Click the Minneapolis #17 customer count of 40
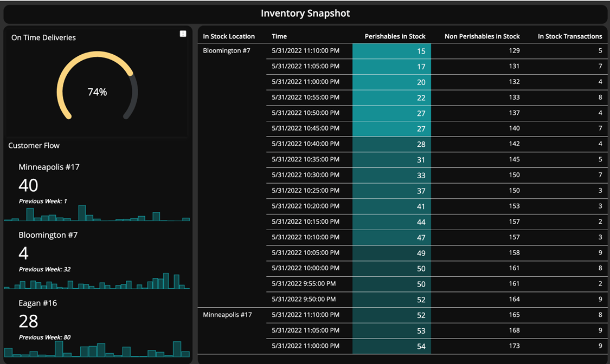 [x=28, y=185]
